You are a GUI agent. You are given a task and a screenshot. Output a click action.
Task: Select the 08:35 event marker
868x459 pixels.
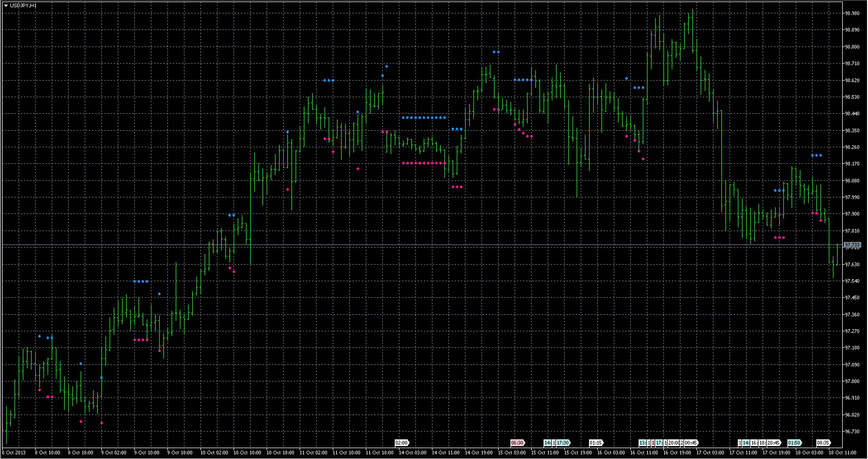tap(823, 443)
